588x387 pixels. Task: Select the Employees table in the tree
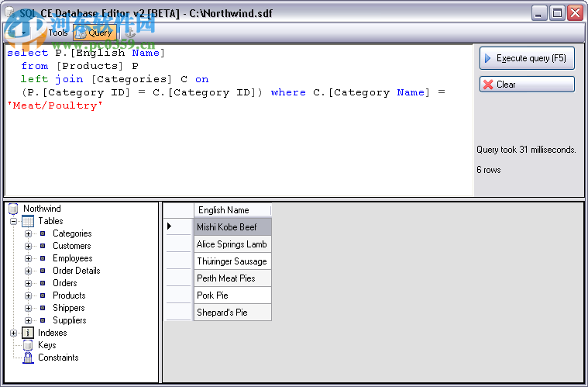(x=72, y=258)
